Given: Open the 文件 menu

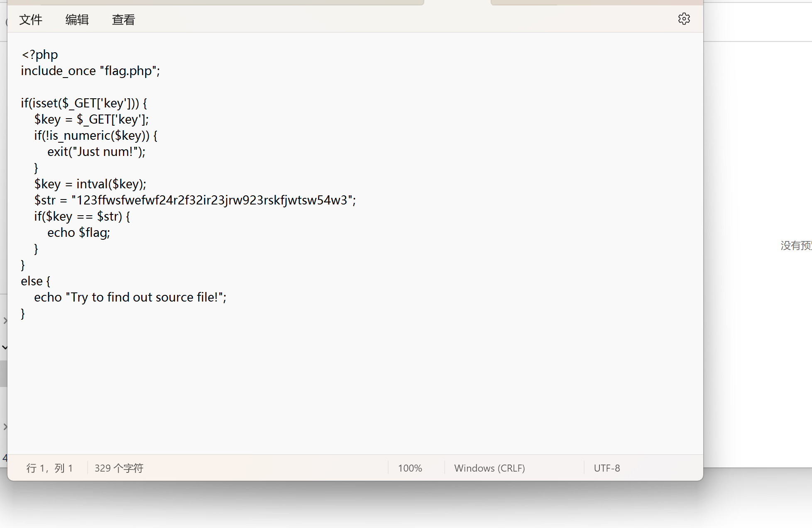Looking at the screenshot, I should click(31, 19).
